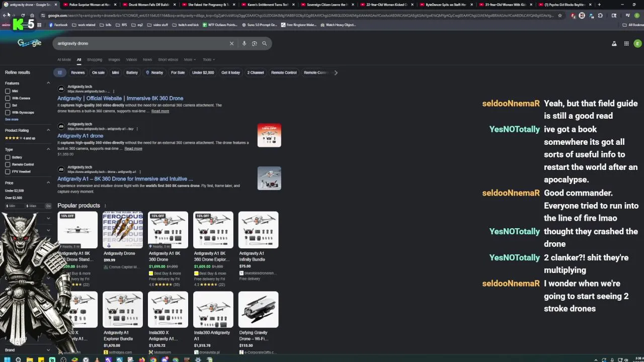644x362 pixels.
Task: Check the FPV Headset type checkbox
Action: (8, 171)
